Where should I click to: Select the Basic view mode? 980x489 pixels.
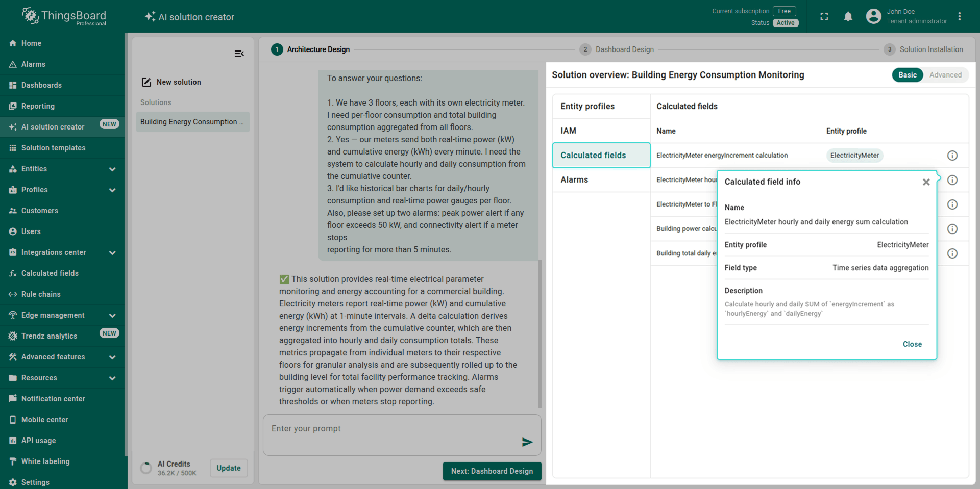[907, 75]
